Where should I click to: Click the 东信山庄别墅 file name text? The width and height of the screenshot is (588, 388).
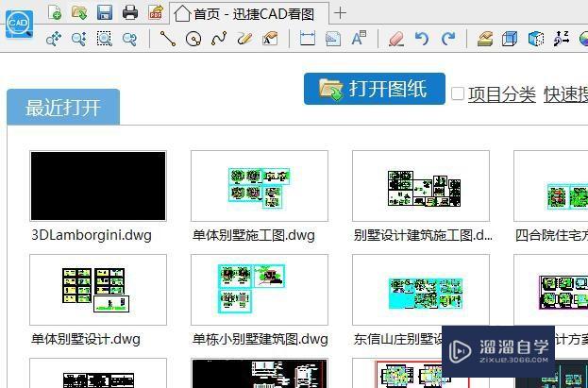click(398, 339)
